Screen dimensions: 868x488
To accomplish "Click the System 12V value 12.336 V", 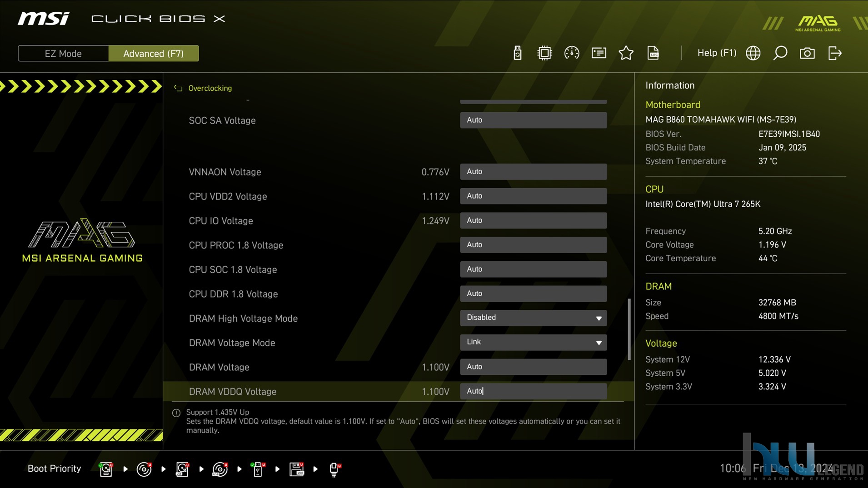I will [x=774, y=359].
